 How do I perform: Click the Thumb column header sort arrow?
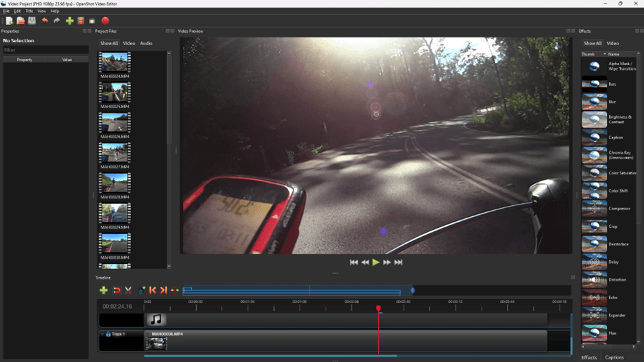(604, 54)
